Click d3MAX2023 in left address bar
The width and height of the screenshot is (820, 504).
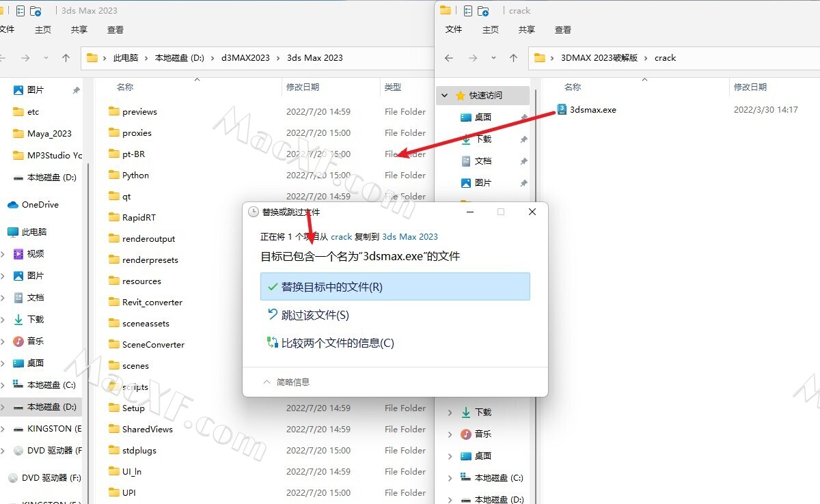pos(245,58)
